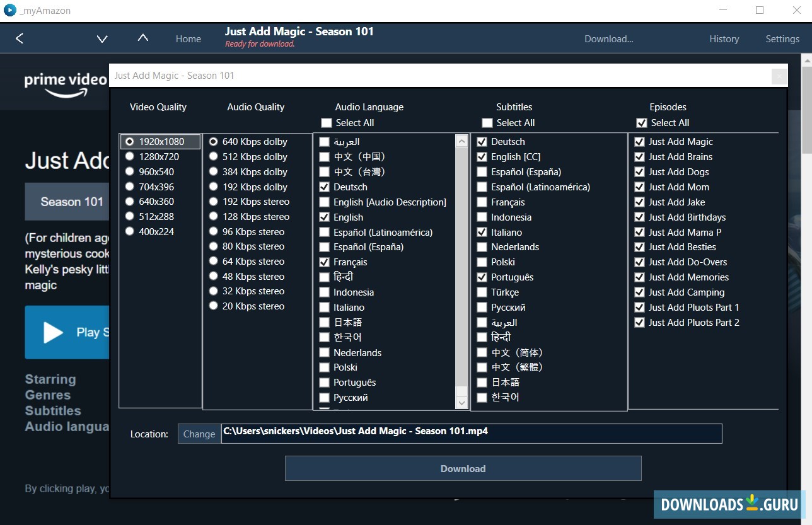The image size is (812, 525).
Task: Toggle Select All for Subtitles
Action: [487, 123]
